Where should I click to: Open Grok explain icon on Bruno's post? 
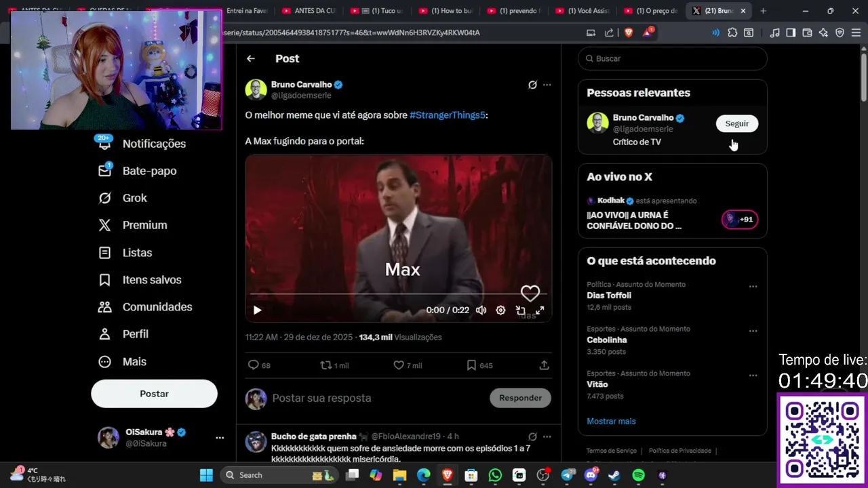(532, 85)
